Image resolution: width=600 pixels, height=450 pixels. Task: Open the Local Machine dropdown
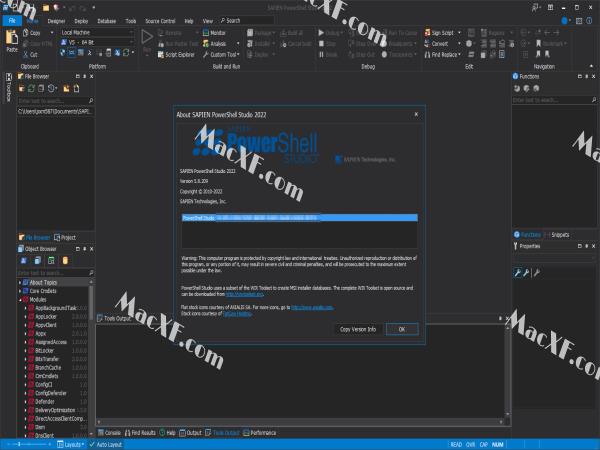pyautogui.click(x=97, y=33)
